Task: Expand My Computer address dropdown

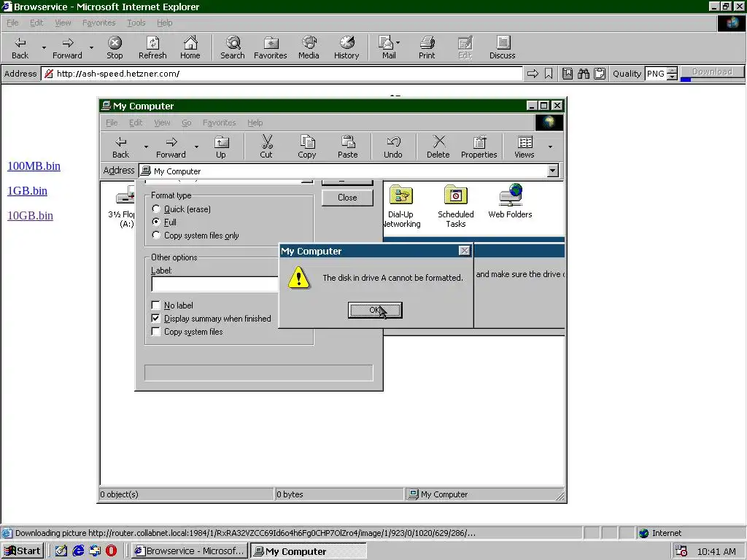Action: click(553, 171)
